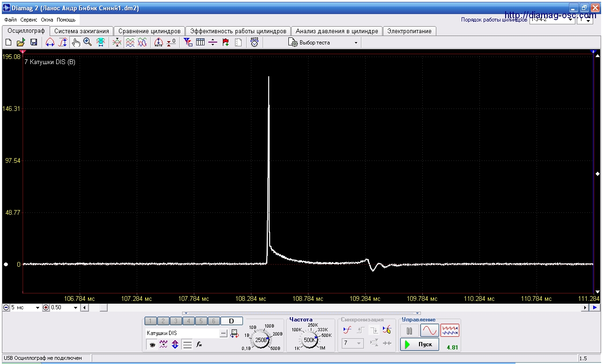Image resolution: width=603 pixels, height=364 pixels.
Task: Toggle the line style button
Action: pos(187,344)
